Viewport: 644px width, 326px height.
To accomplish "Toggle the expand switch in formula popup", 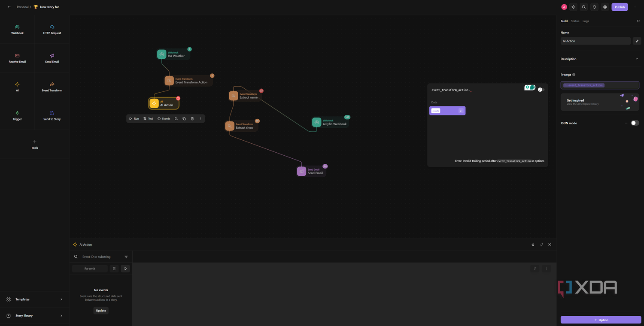I will click(x=541, y=90).
